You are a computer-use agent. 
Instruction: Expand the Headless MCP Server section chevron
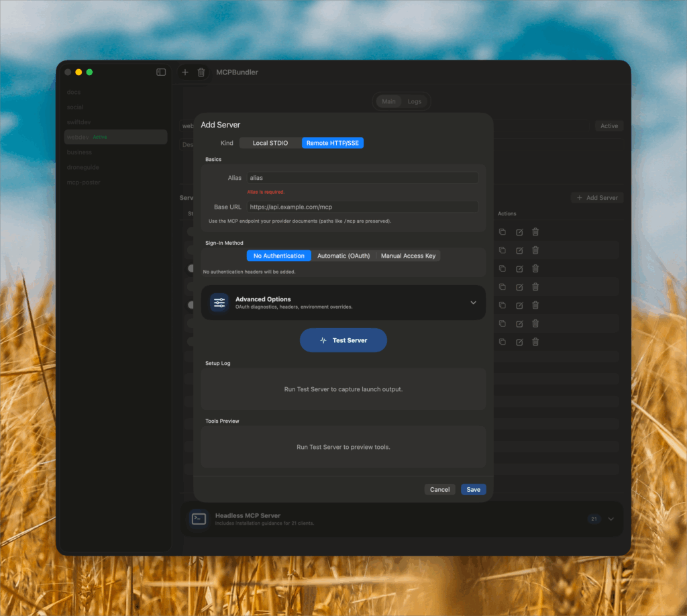tap(611, 519)
